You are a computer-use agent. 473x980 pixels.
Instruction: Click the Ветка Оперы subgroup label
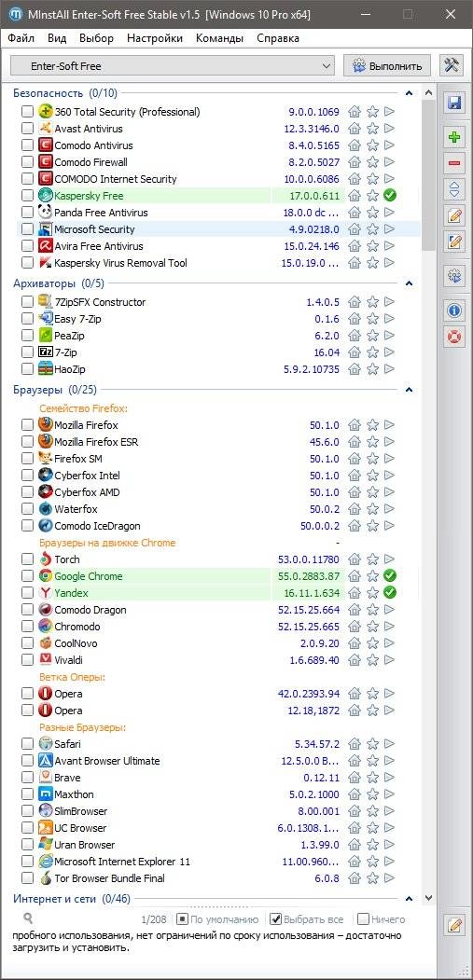click(72, 677)
